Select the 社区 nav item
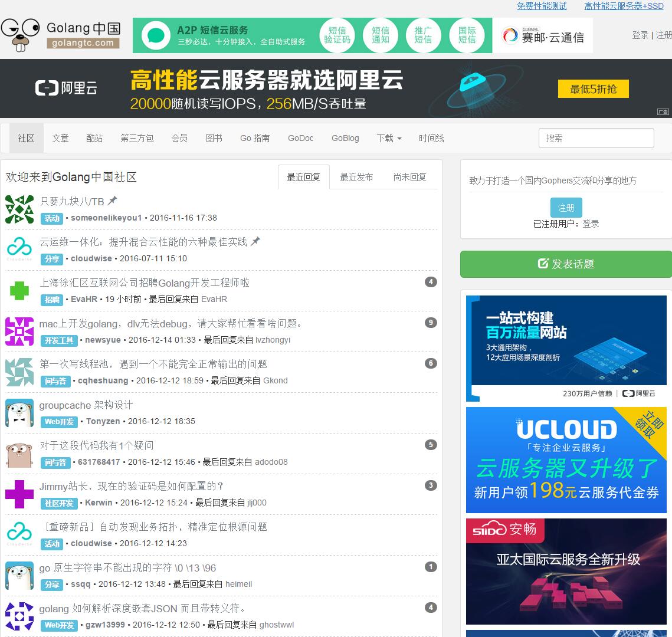 pos(26,138)
